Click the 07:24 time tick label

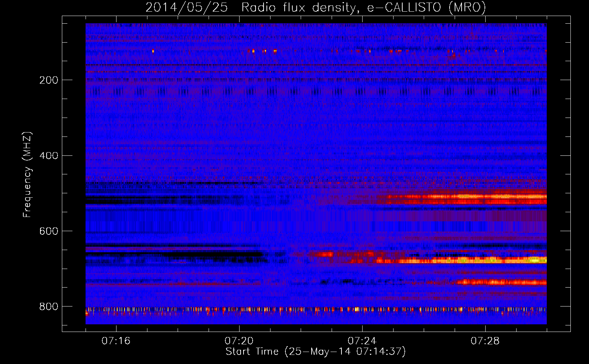[x=362, y=341]
